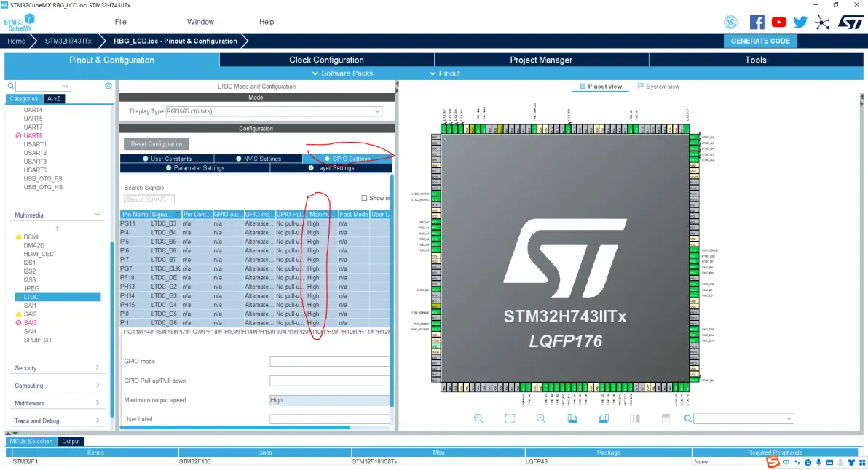Open the NVIC Settings tab

click(258, 159)
